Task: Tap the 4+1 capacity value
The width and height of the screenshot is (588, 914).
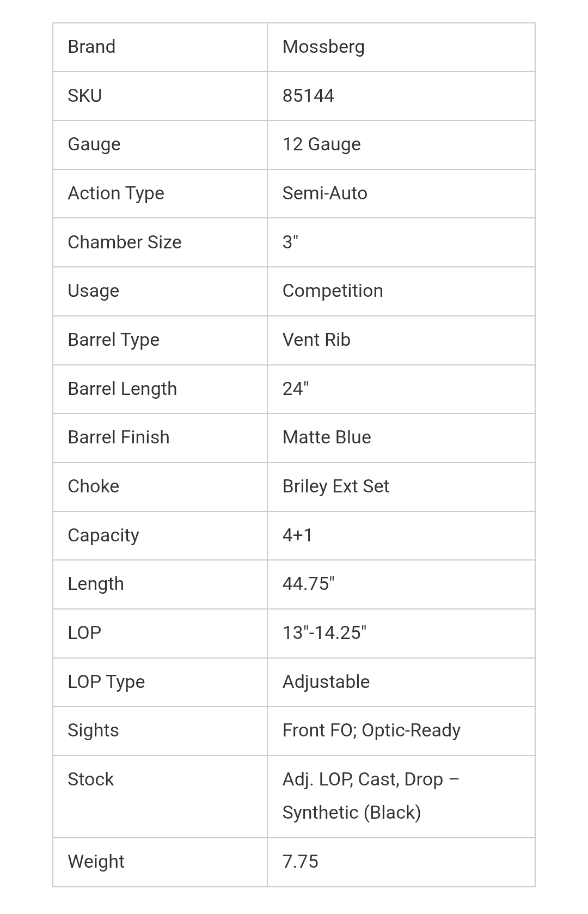Action: click(297, 535)
